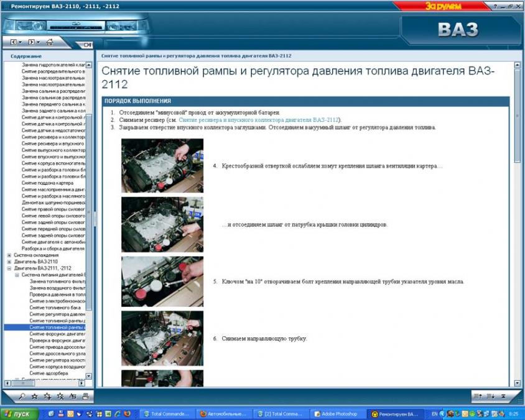View the hose-disconnecting photo below step 4
This screenshot has height=420, width=525.
pyautogui.click(x=162, y=224)
